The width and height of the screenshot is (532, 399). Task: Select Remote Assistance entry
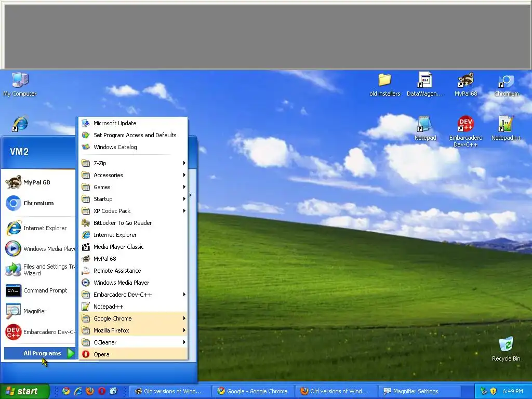tap(134, 271)
